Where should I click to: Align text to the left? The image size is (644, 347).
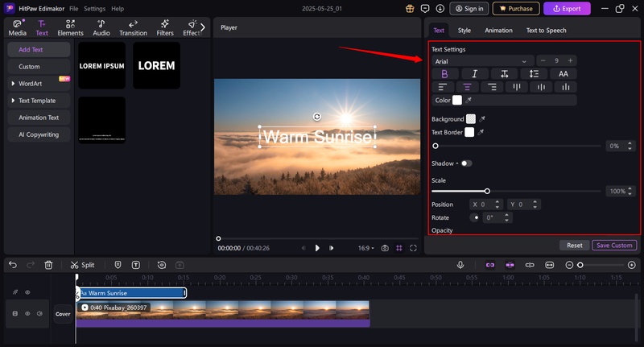click(442, 87)
